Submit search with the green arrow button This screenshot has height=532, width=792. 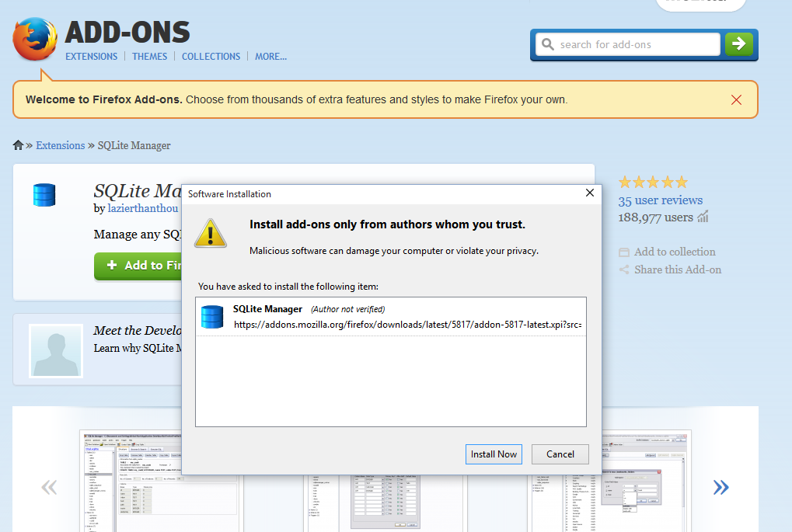[739, 44]
